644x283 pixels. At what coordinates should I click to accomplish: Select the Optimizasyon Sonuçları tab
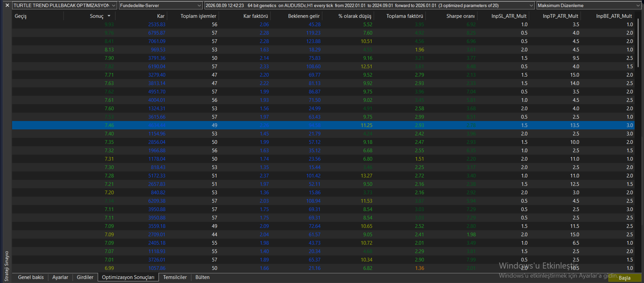coord(128,277)
